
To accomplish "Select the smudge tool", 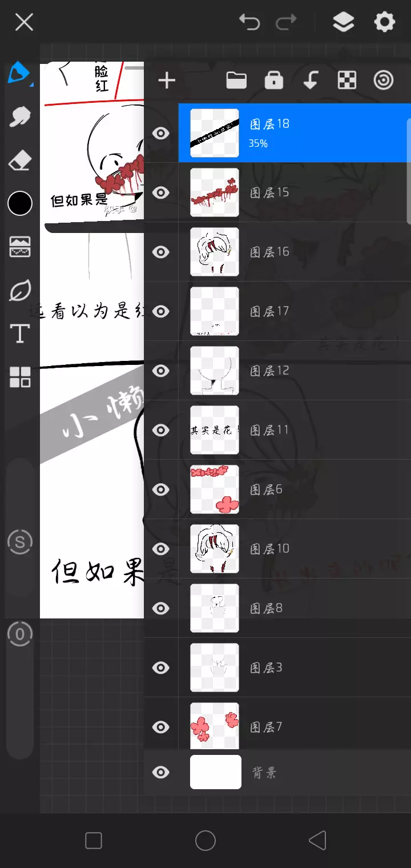I will pos(20,117).
